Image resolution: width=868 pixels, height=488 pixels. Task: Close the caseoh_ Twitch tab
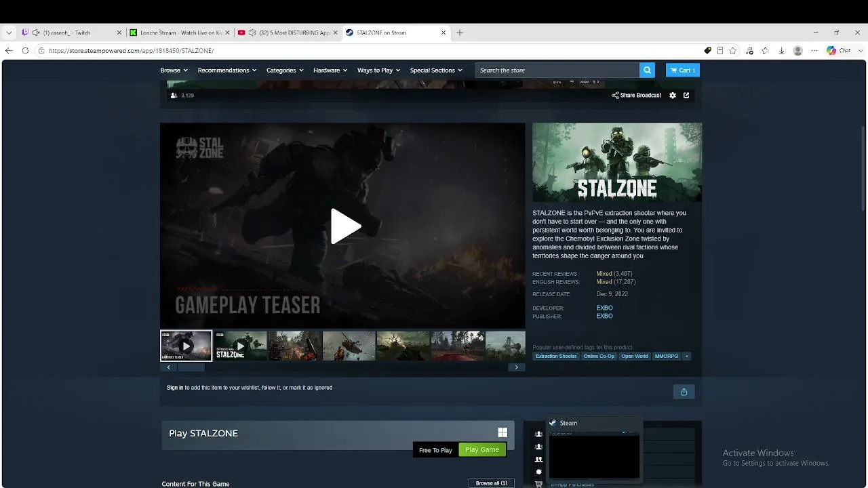[x=119, y=33]
